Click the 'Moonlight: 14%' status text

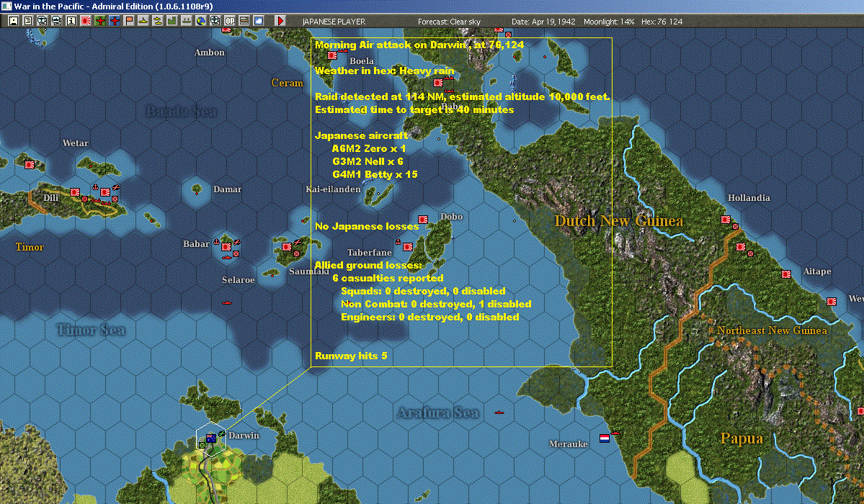coord(609,22)
